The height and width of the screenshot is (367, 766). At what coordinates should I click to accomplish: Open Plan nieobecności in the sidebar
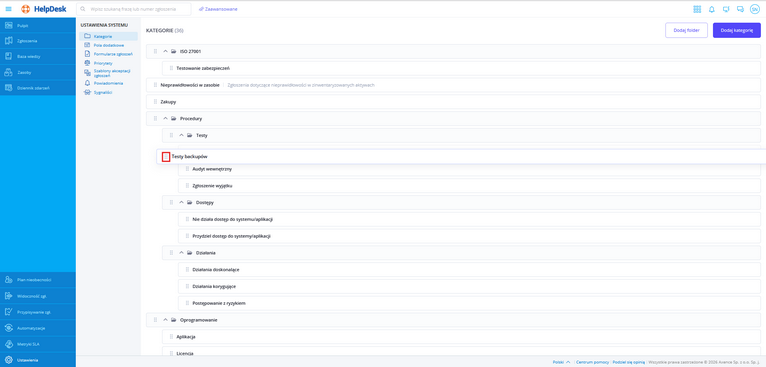point(38,280)
